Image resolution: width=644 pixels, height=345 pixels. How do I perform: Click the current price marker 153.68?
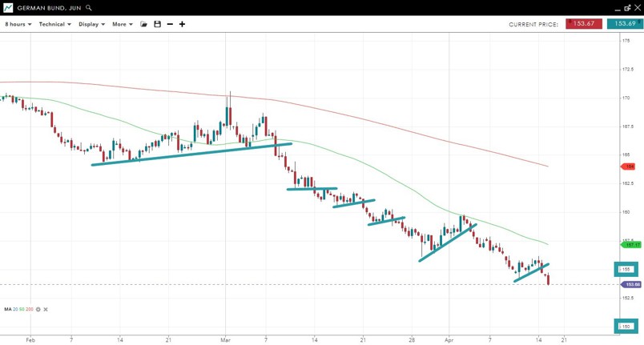[x=631, y=284]
